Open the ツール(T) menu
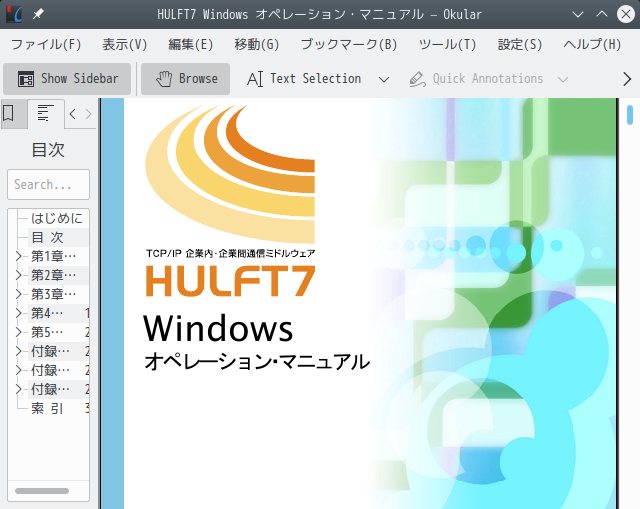640x509 pixels. tap(447, 44)
